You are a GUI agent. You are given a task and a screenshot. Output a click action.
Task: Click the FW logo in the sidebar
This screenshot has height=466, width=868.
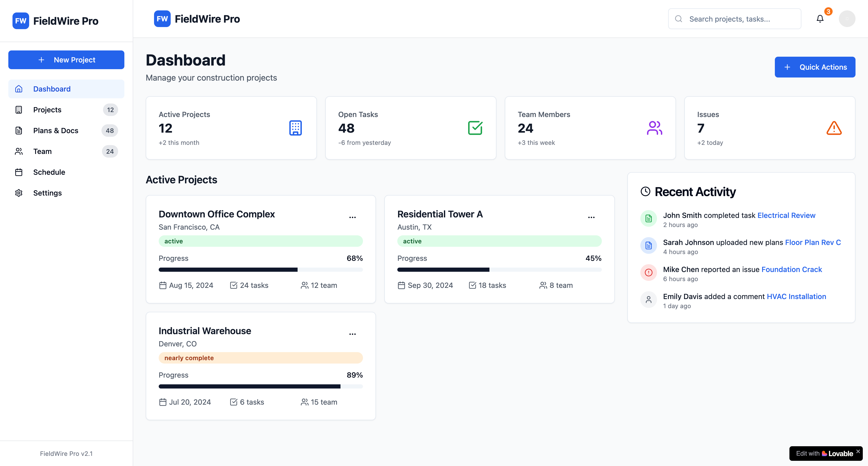tap(21, 21)
